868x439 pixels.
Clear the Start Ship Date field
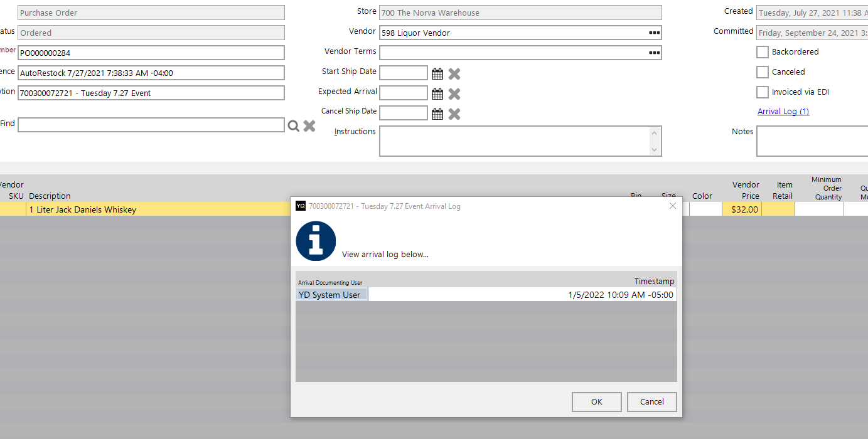click(454, 73)
